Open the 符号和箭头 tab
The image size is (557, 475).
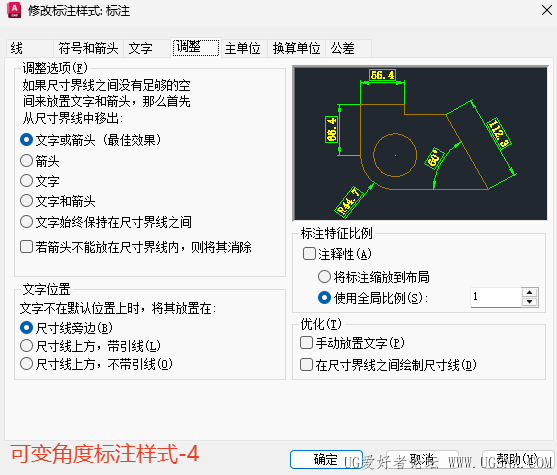click(88, 48)
